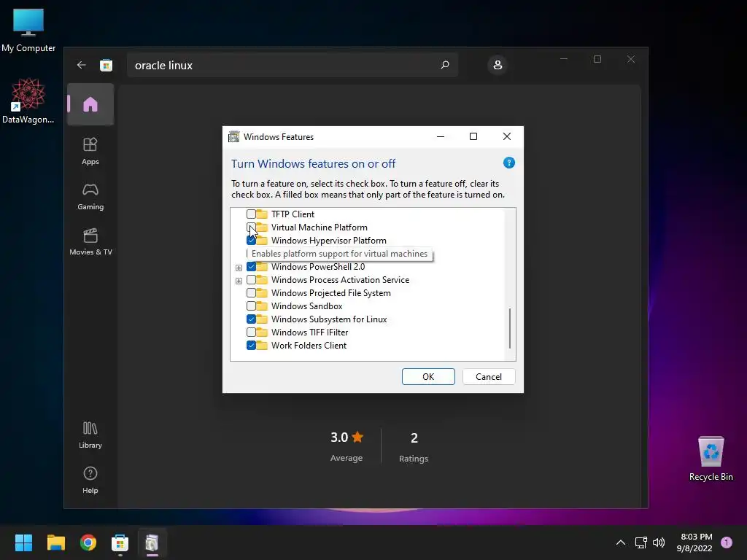Image resolution: width=747 pixels, height=560 pixels.
Task: Select the TFTP Client label
Action: (x=293, y=214)
